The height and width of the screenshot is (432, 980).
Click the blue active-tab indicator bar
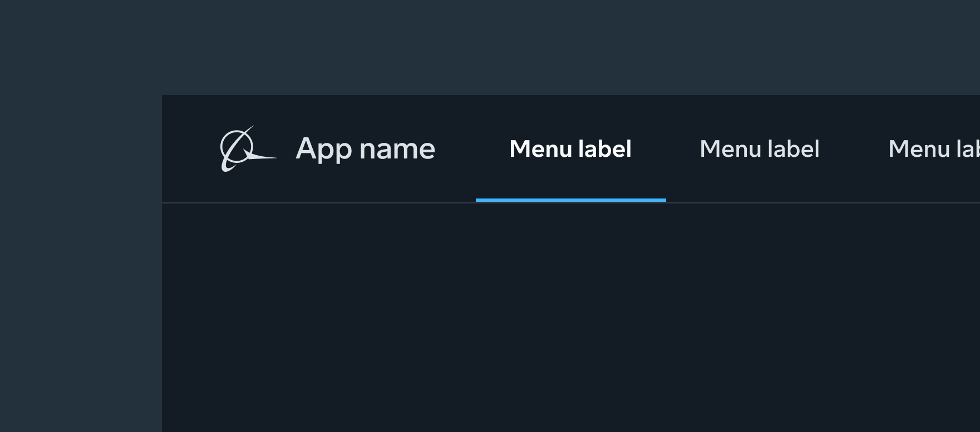point(570,200)
